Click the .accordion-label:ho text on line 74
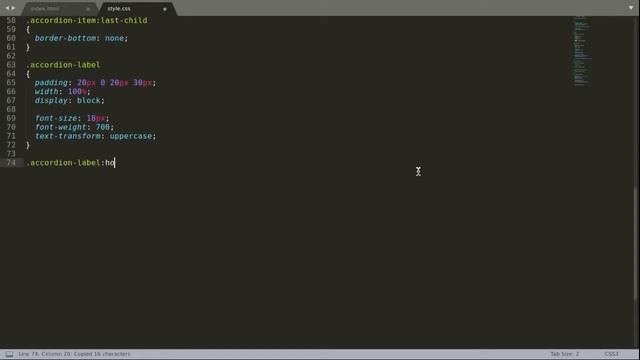The image size is (640, 360). [70, 163]
